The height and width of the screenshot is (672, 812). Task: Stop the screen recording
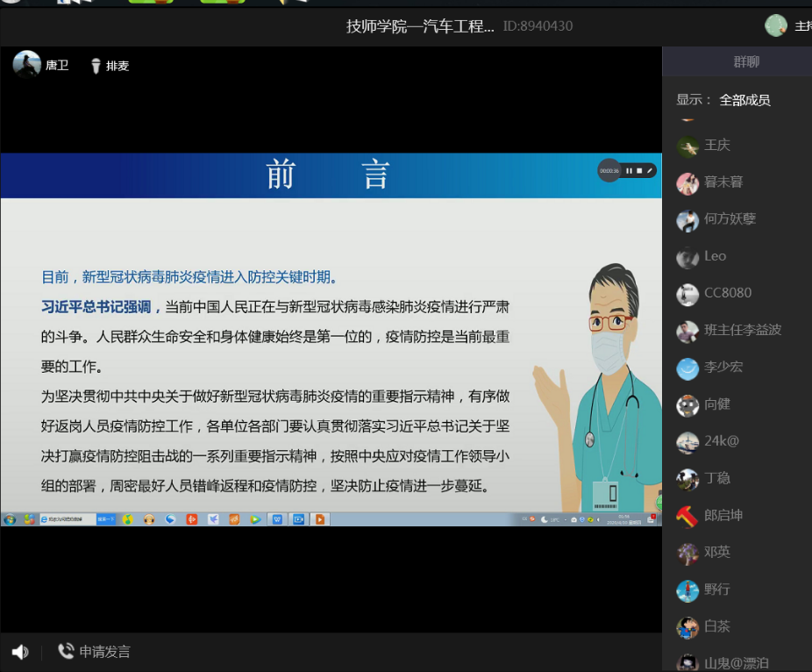(x=639, y=170)
